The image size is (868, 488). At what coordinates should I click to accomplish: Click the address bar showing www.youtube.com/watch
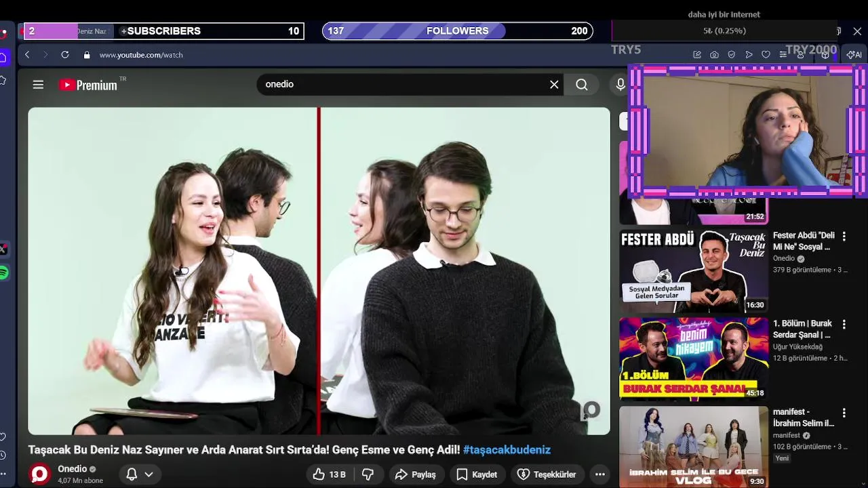click(x=141, y=55)
